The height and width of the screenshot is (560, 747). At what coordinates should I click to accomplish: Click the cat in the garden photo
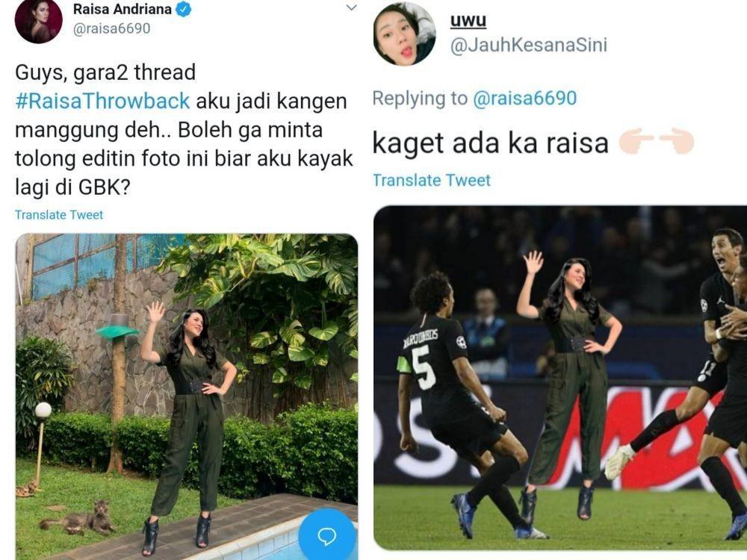(78, 519)
